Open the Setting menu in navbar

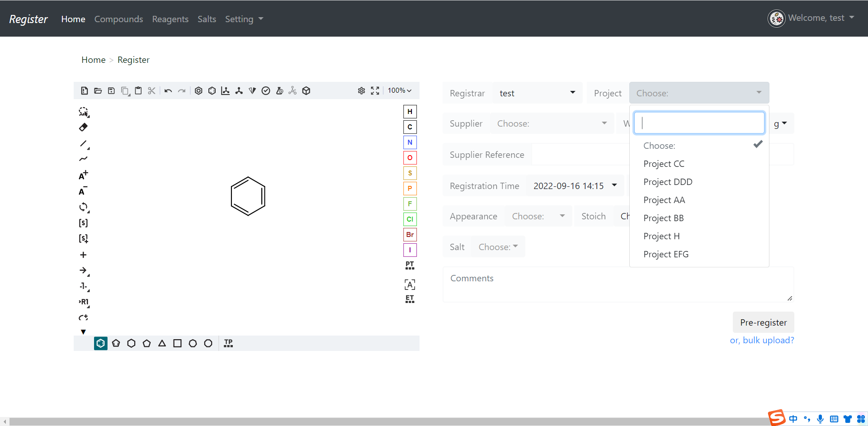point(244,19)
